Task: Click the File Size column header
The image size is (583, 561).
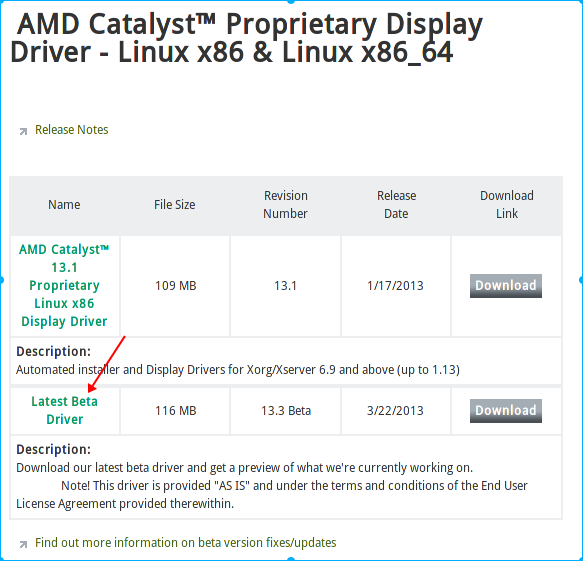Action: [x=174, y=204]
